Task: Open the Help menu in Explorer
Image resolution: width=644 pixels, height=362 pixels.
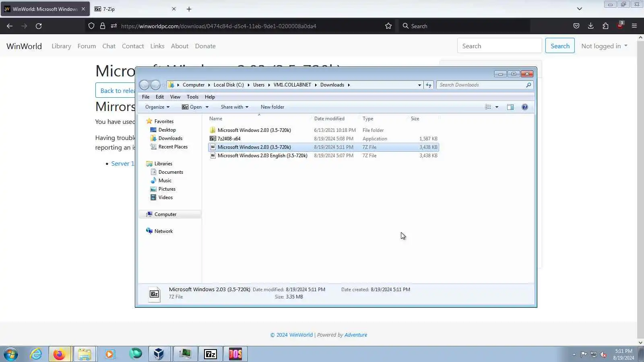Action: click(210, 97)
